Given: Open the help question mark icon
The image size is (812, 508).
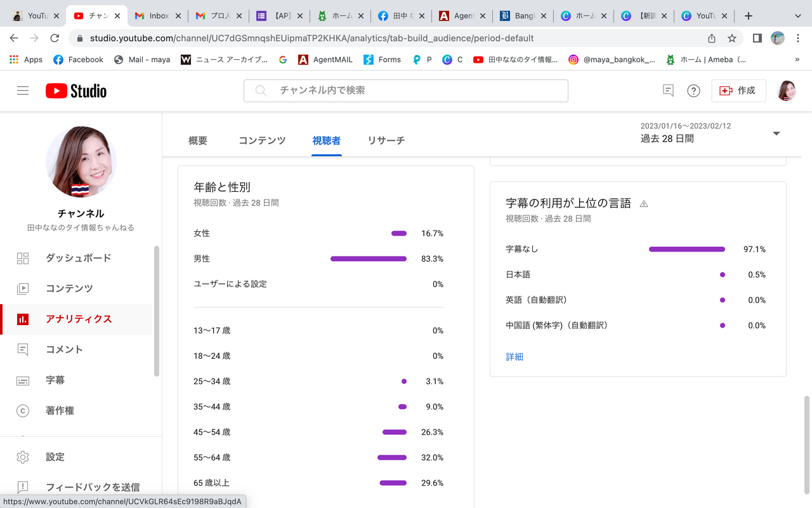Looking at the screenshot, I should pyautogui.click(x=693, y=91).
